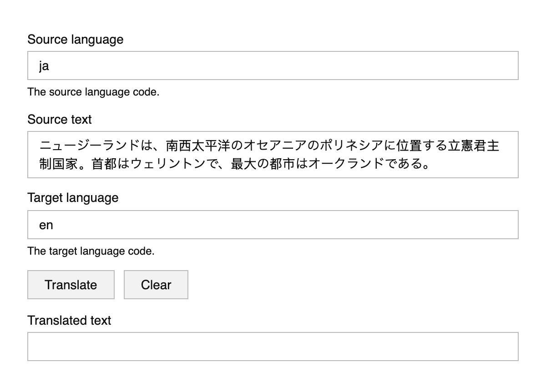The width and height of the screenshot is (546, 392).
Task: Click the word ウェリントン in source text
Action: 168,164
